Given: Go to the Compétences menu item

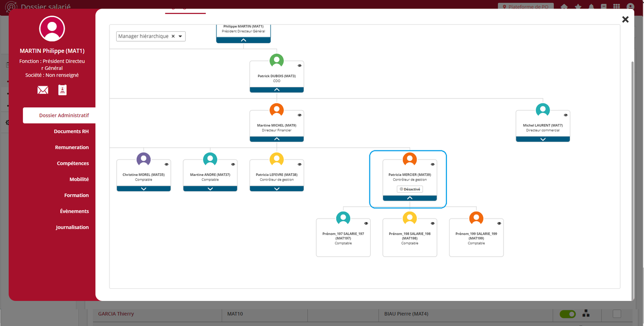Looking at the screenshot, I should [72, 163].
